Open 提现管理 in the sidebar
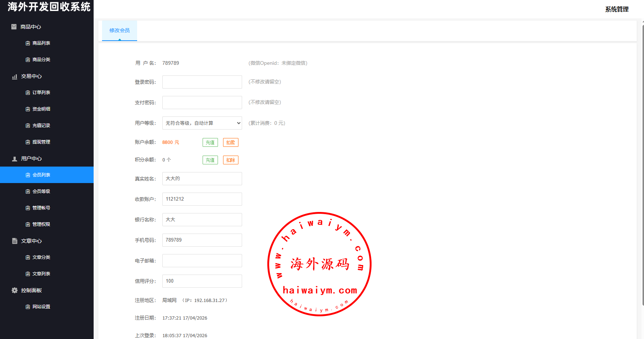 [41, 142]
